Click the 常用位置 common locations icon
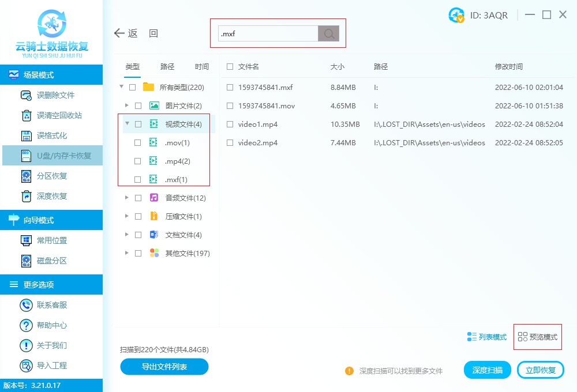577x392 pixels. tap(26, 240)
